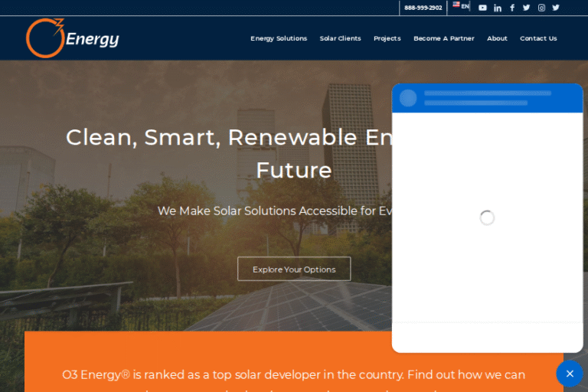Open the Solar Clients menu item
Image resolution: width=588 pixels, height=392 pixels.
coord(340,38)
